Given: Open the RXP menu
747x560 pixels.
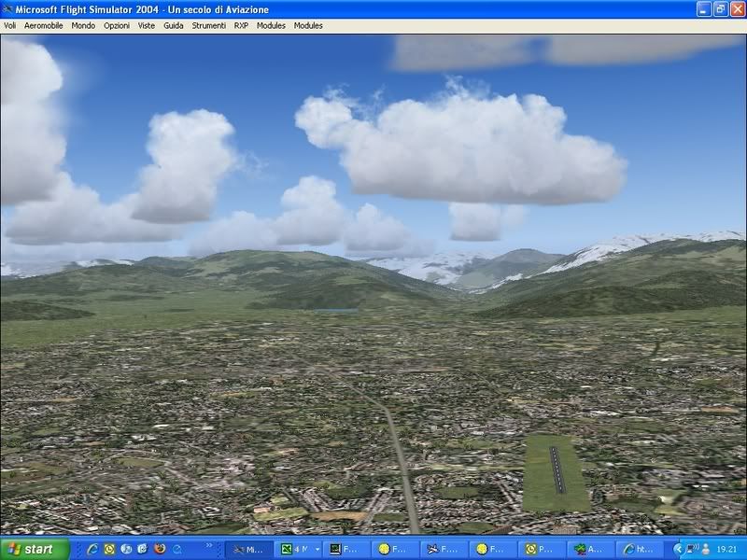Looking at the screenshot, I should (x=241, y=26).
